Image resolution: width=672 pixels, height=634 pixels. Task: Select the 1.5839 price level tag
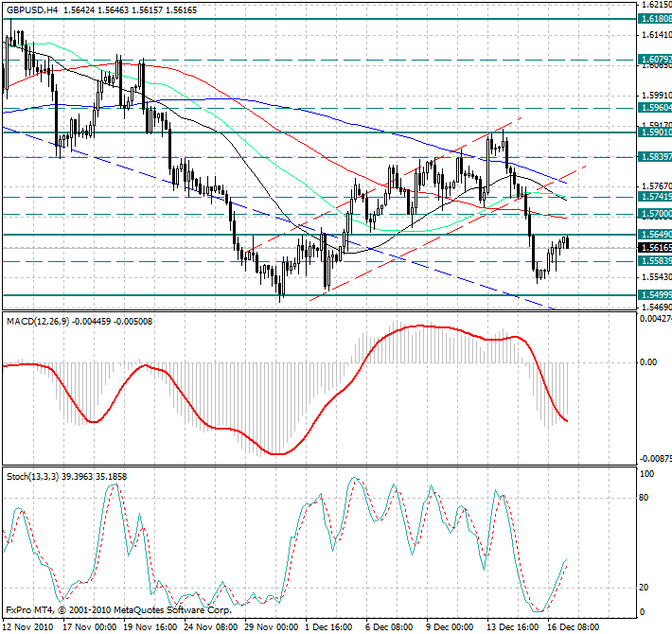655,156
